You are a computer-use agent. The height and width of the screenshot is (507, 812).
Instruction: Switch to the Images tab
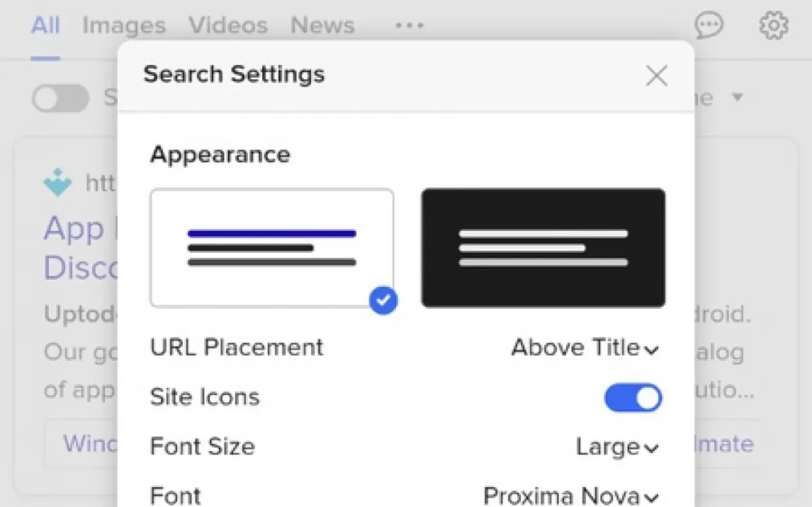coord(124,26)
